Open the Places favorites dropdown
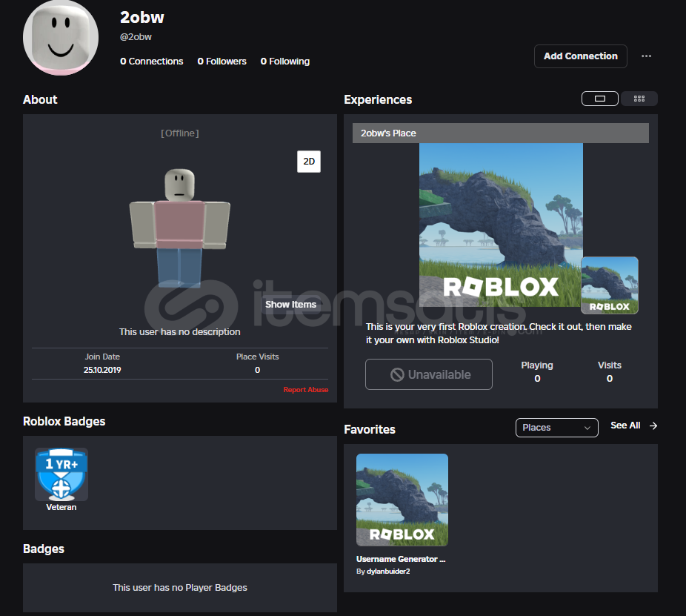 [x=556, y=428]
